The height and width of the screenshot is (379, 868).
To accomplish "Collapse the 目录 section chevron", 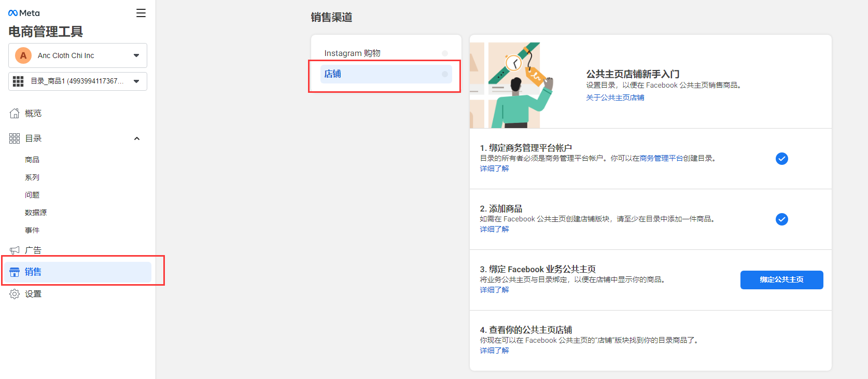I will click(137, 138).
